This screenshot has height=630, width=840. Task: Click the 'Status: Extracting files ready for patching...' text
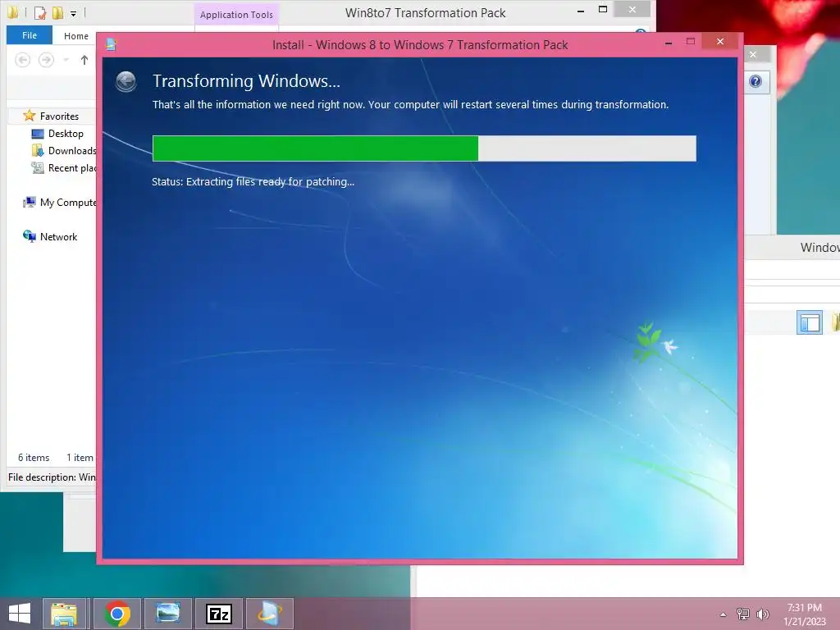253,181
